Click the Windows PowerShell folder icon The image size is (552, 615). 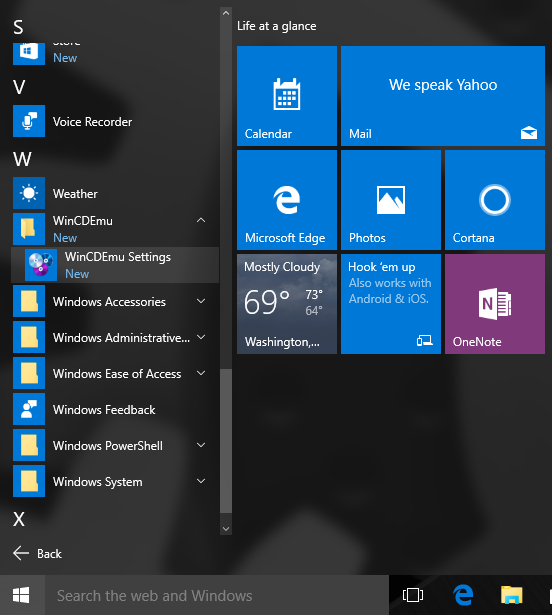29,446
